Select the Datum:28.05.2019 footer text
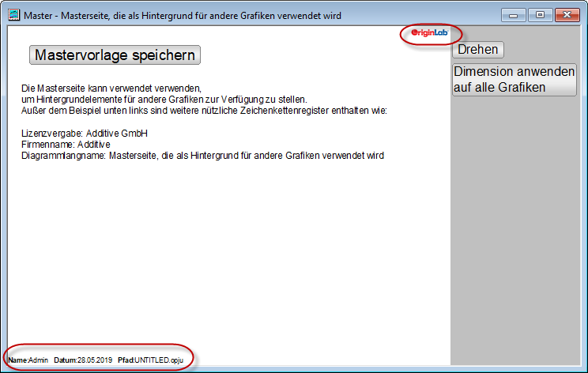Screen dimensions: 588x373 pyautogui.click(x=83, y=360)
